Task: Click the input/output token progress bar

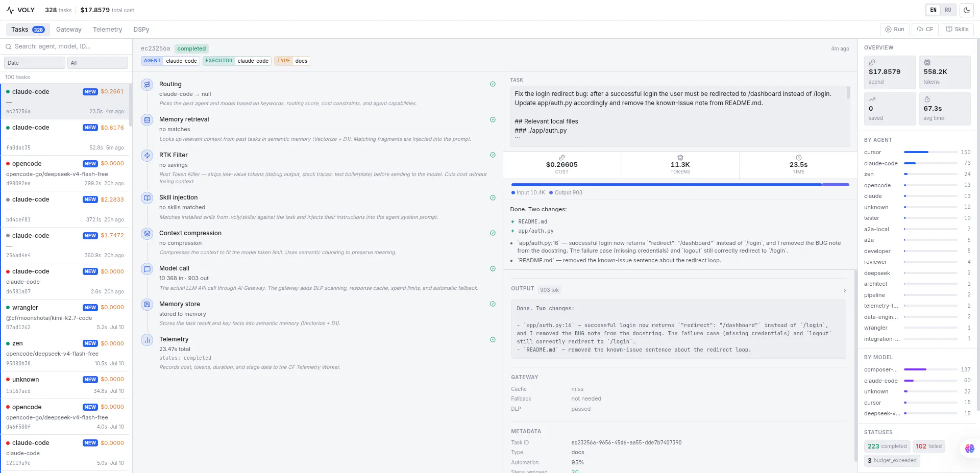Action: pos(680,185)
